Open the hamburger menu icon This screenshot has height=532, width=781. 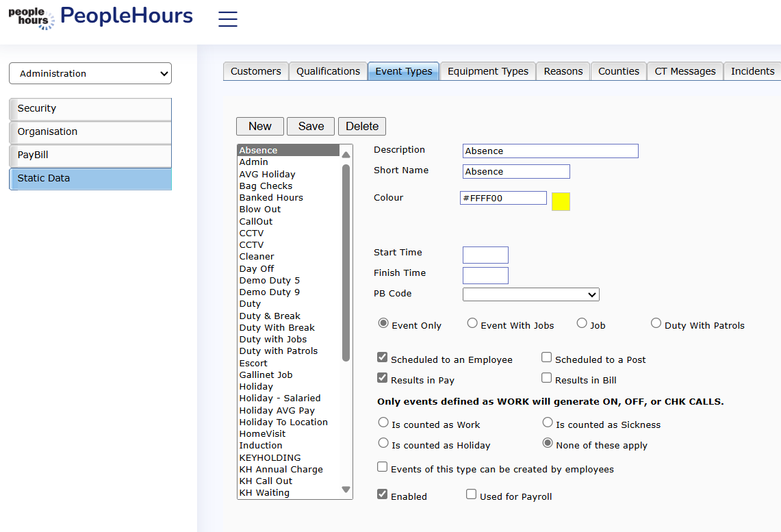(227, 19)
